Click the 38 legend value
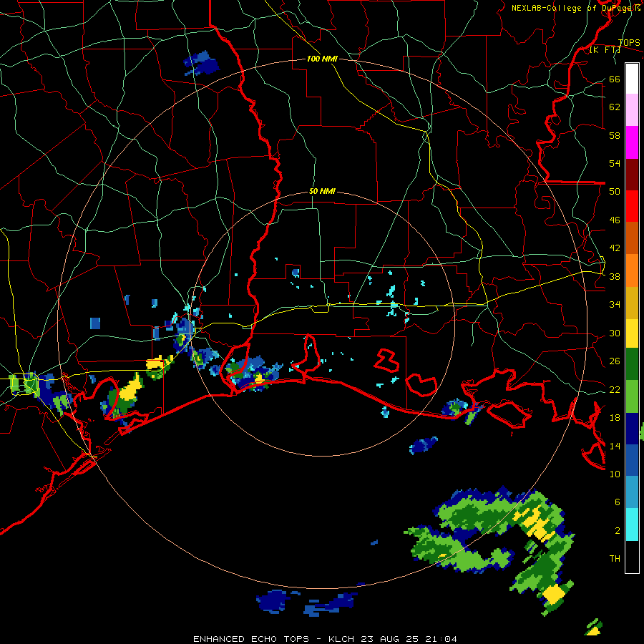The height and width of the screenshot is (644, 644). (x=615, y=277)
